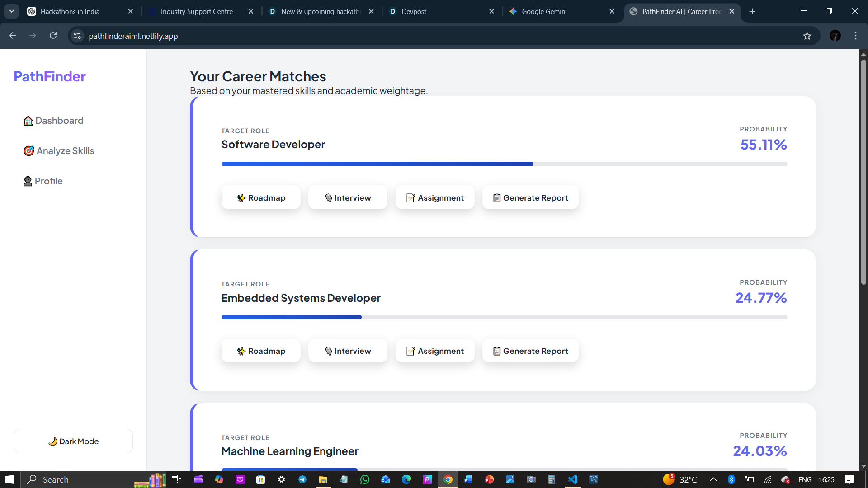The height and width of the screenshot is (488, 868).
Task: Open the browser profile avatar icon
Action: tap(835, 36)
